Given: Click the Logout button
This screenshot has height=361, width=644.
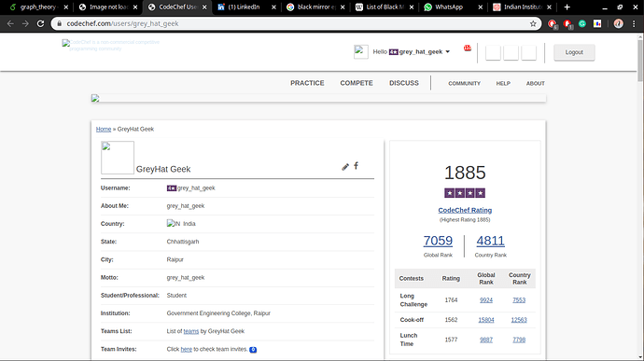Looking at the screenshot, I should point(574,52).
